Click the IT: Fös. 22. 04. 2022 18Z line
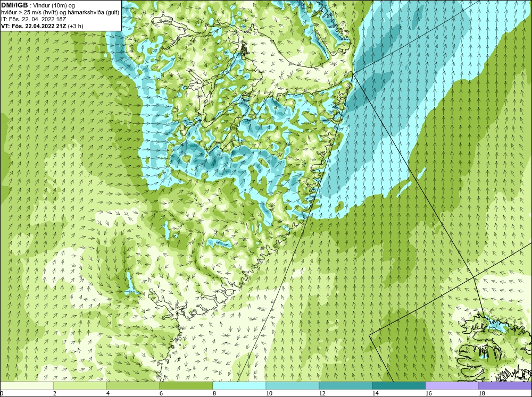Viewport: 532px width, 397px height. (33, 19)
